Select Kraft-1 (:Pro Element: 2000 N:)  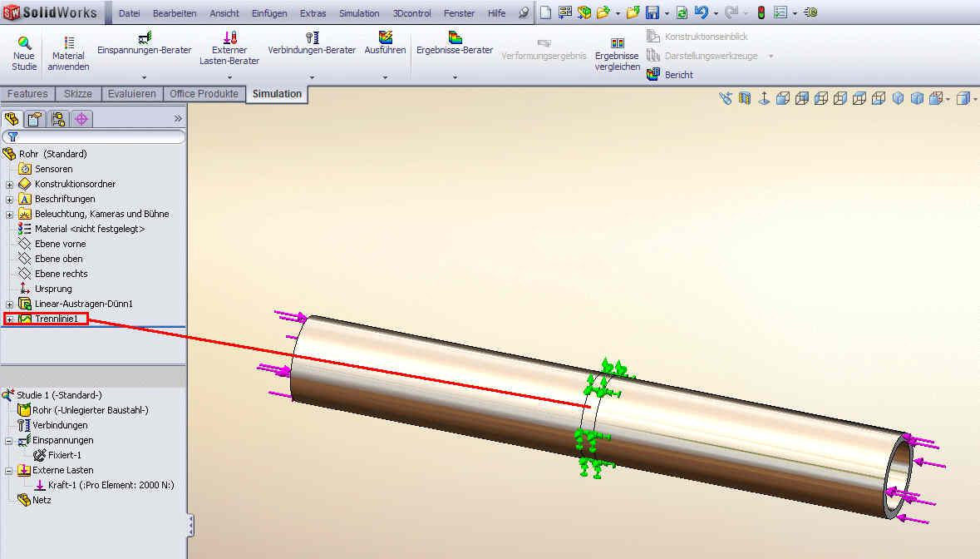(104, 485)
